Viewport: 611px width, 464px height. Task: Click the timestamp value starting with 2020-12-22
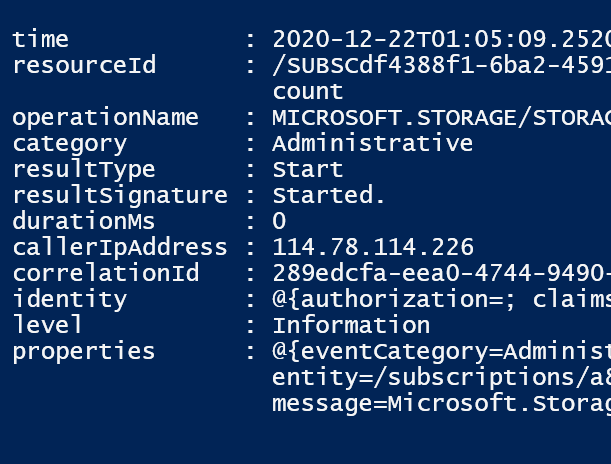(x=440, y=40)
